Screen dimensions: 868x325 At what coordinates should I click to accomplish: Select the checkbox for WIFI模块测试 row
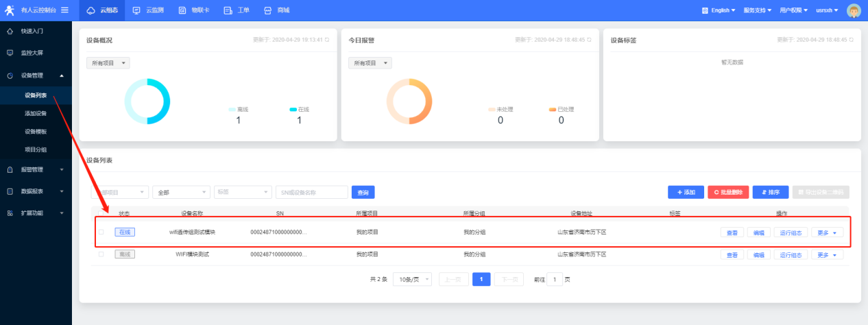click(101, 254)
